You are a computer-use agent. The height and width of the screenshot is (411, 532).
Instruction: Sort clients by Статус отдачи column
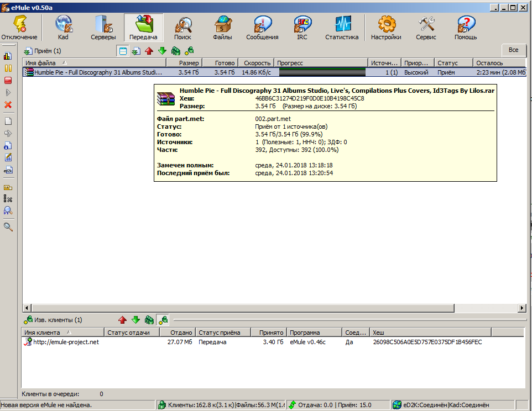click(132, 333)
